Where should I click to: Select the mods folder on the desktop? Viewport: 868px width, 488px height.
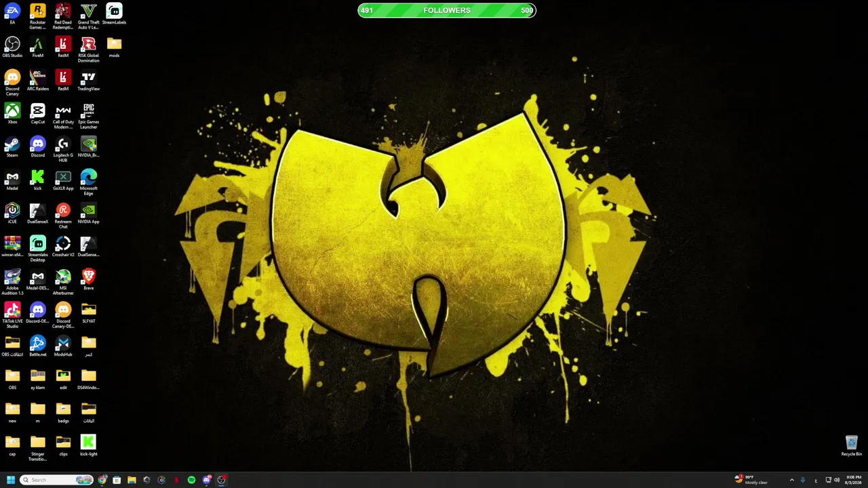pyautogui.click(x=114, y=47)
